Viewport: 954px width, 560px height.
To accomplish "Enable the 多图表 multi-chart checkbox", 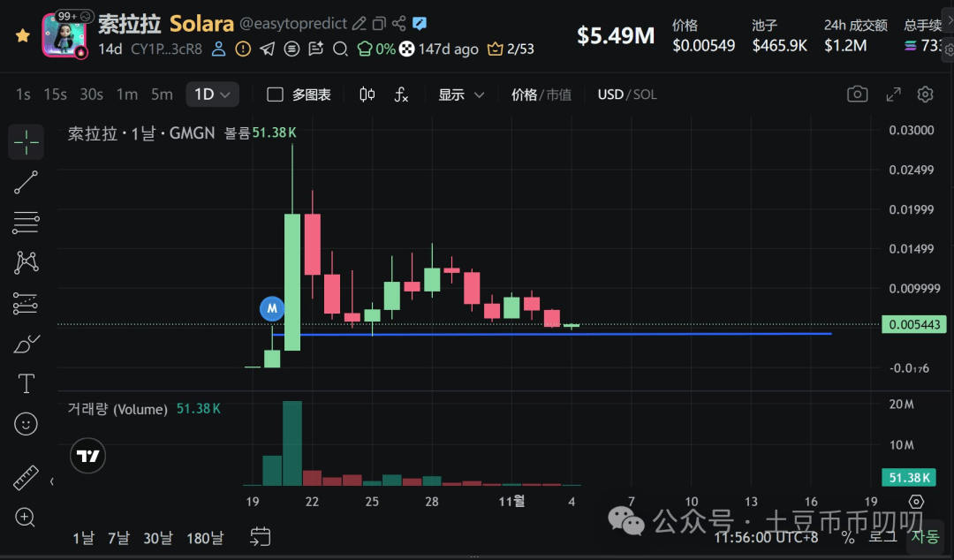I will click(275, 95).
